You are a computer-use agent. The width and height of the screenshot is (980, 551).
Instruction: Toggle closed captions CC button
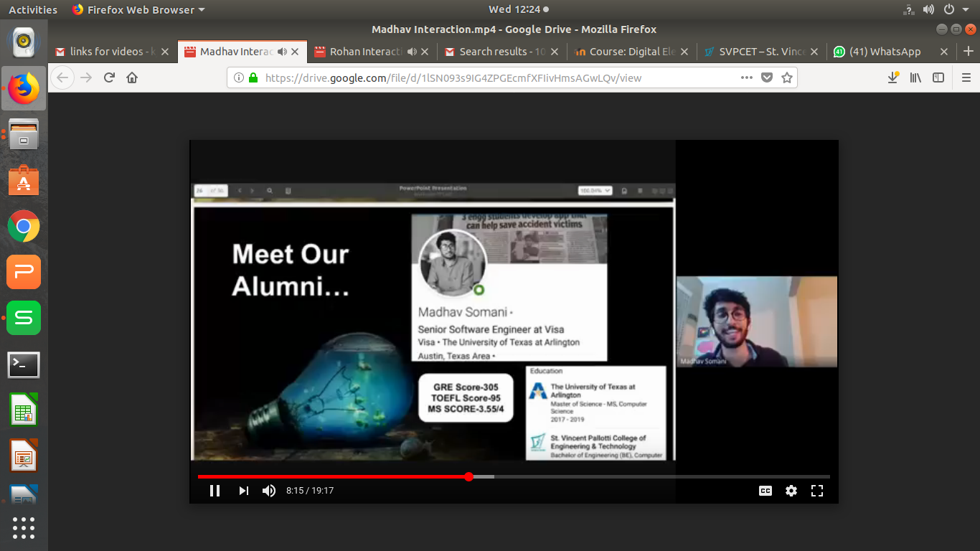click(x=765, y=491)
